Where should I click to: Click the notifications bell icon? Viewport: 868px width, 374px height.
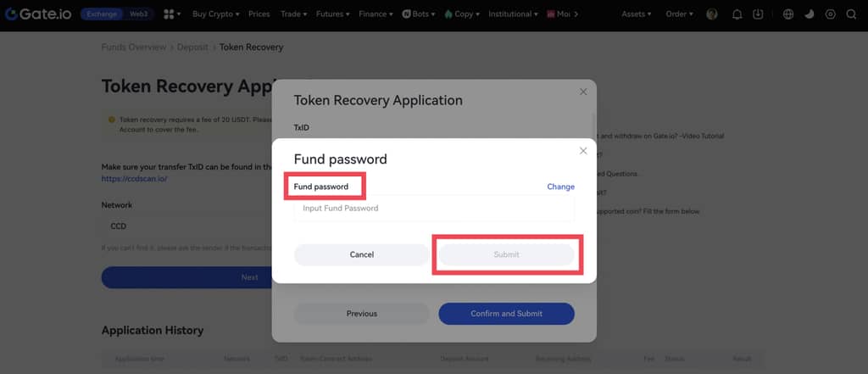pos(737,14)
